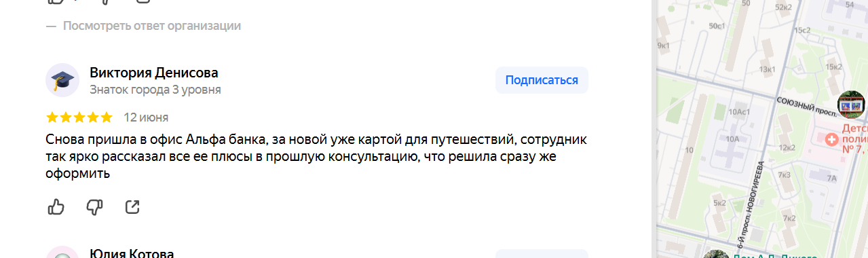Like Виктория Денисова's review with thumbs up
The image size is (868, 258).
click(x=56, y=207)
